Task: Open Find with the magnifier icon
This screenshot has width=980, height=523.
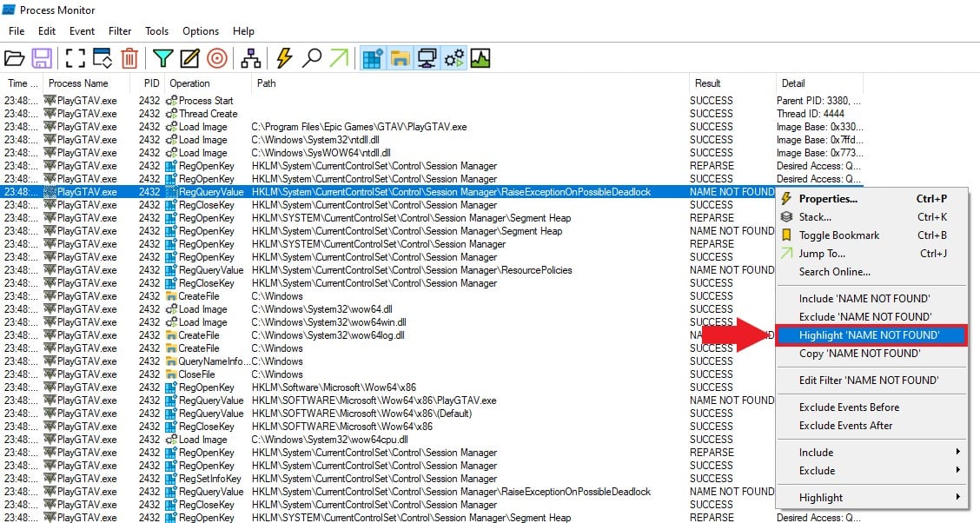Action: pos(311,59)
